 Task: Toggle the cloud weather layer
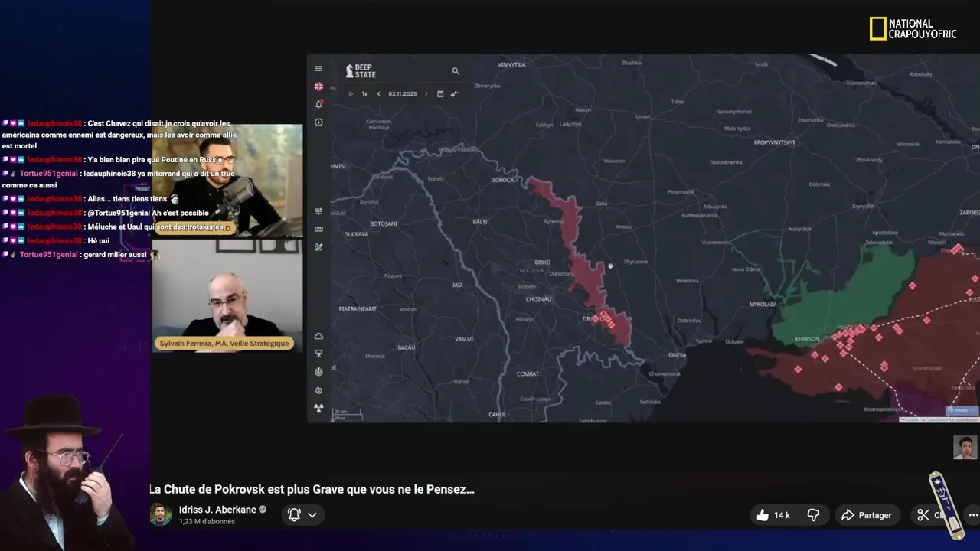pyautogui.click(x=318, y=336)
